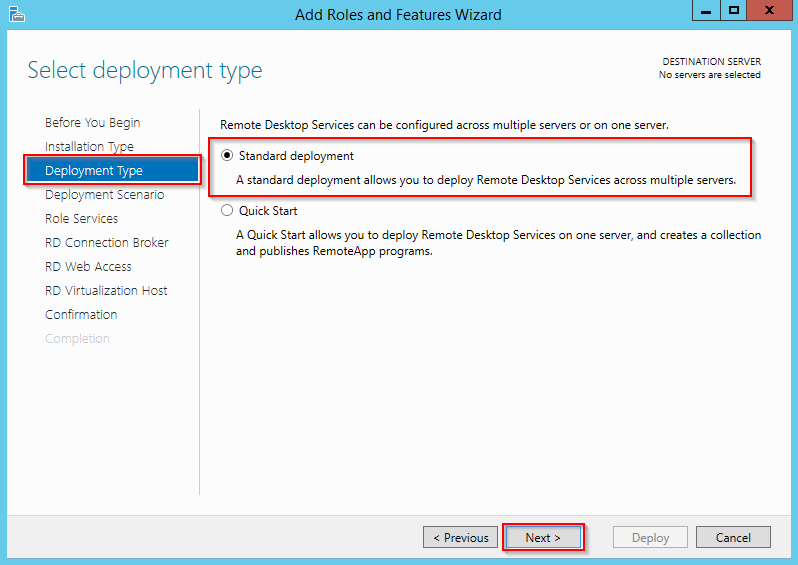
Task: Open the RD Virtualization Host step
Action: [x=106, y=291]
